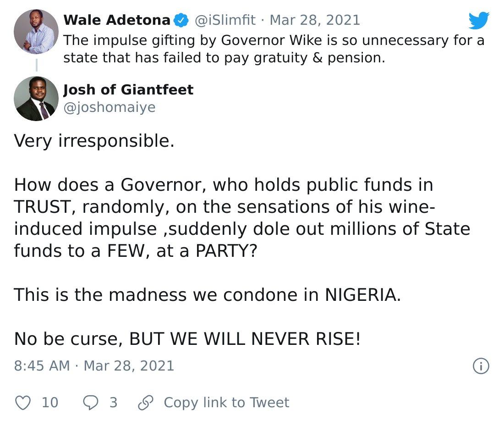Open Wale Adetona's profile picture

pyautogui.click(x=36, y=31)
